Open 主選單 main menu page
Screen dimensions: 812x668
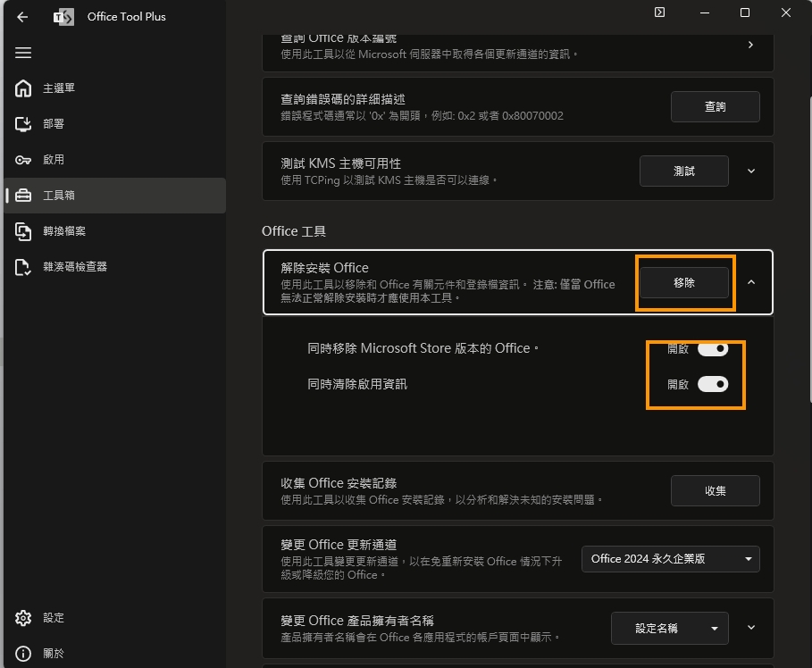[115, 88]
